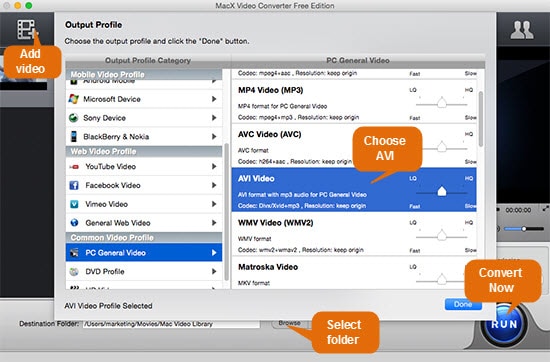The width and height of the screenshot is (550, 362).
Task: Select the MP4 Video (MP3) profile
Action: coord(354,102)
